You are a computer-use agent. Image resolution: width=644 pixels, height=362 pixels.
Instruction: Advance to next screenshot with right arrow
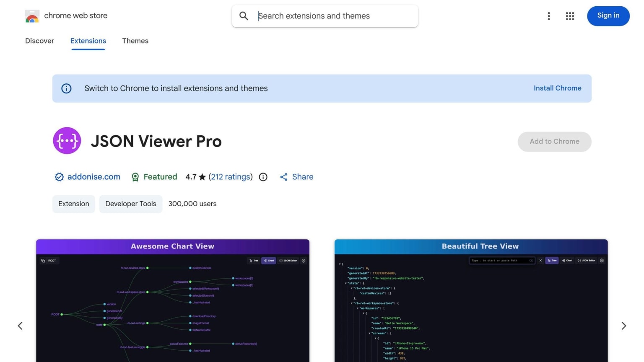pos(623,326)
